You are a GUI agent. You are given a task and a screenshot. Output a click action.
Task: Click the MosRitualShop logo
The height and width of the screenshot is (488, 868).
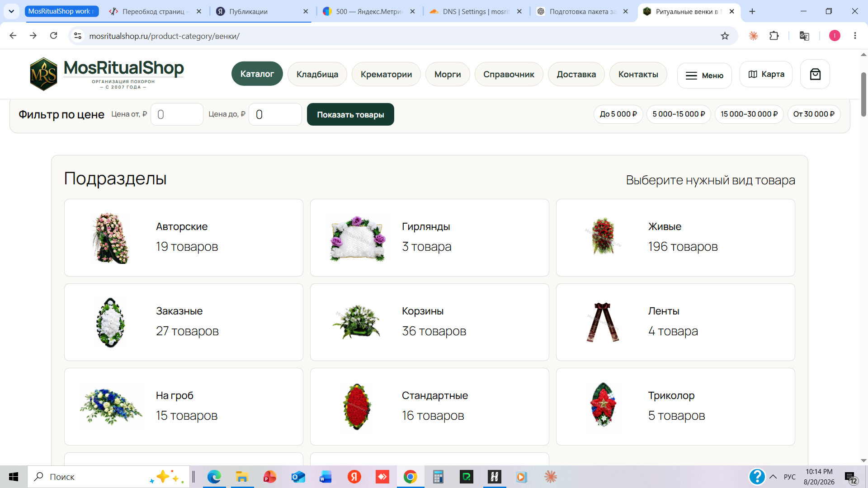[107, 74]
